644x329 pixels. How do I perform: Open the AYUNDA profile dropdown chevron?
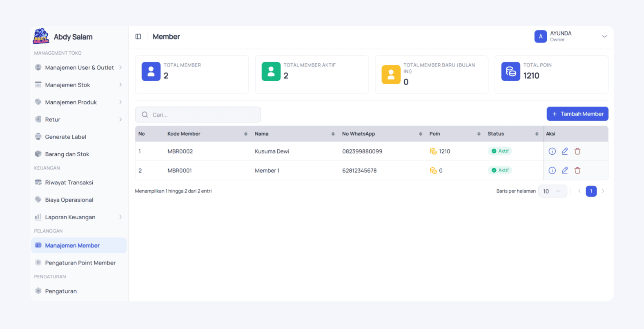click(x=604, y=36)
